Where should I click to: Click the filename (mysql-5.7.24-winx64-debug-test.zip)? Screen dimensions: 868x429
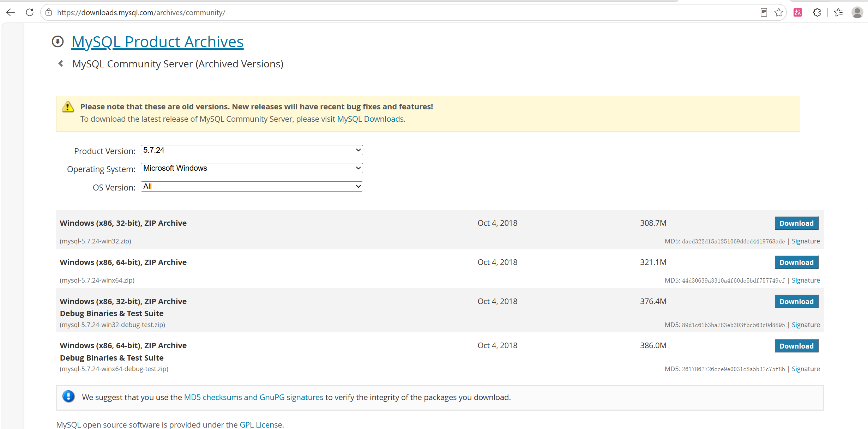[114, 369]
